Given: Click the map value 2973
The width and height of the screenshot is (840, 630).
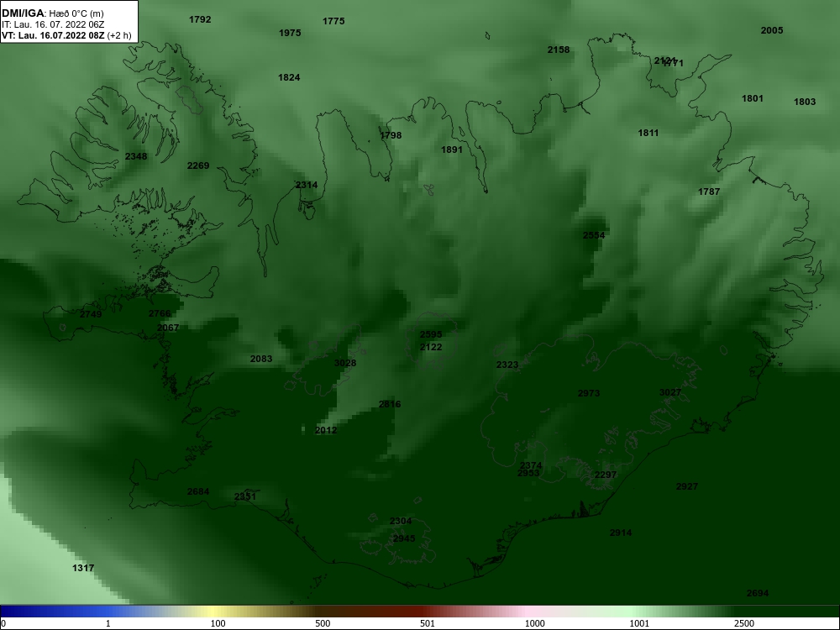Looking at the screenshot, I should 589,394.
